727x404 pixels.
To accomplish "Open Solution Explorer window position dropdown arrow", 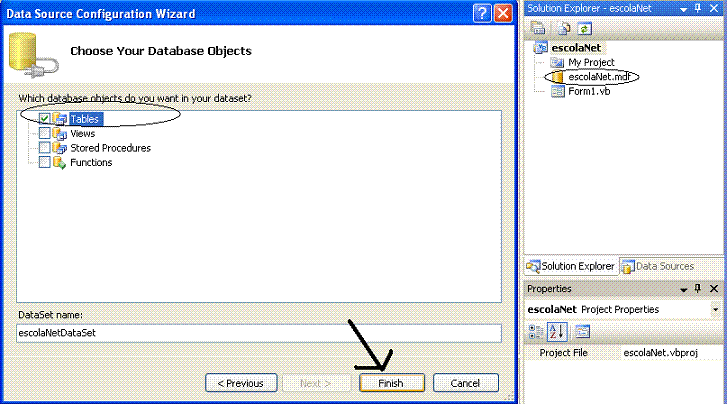I will (683, 9).
